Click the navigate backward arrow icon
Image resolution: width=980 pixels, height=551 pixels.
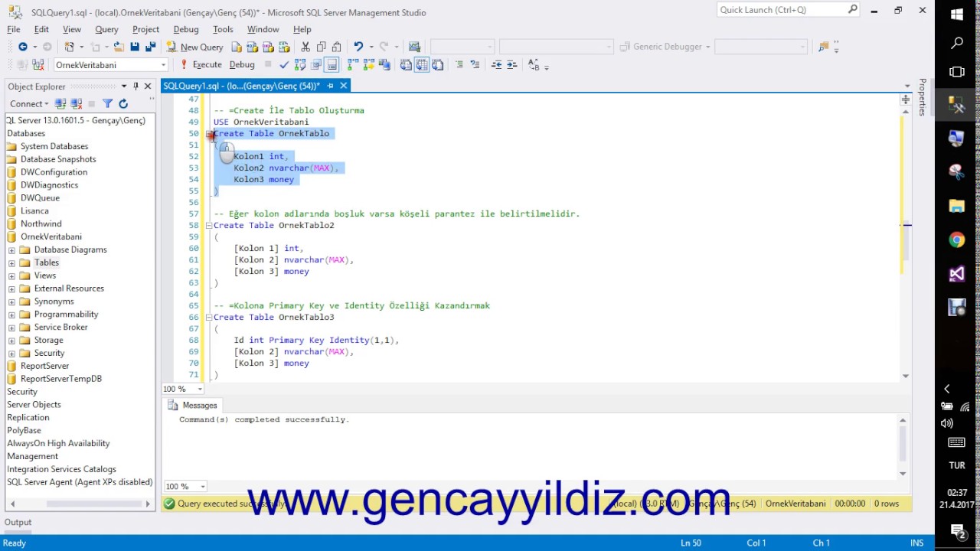pyautogui.click(x=22, y=47)
